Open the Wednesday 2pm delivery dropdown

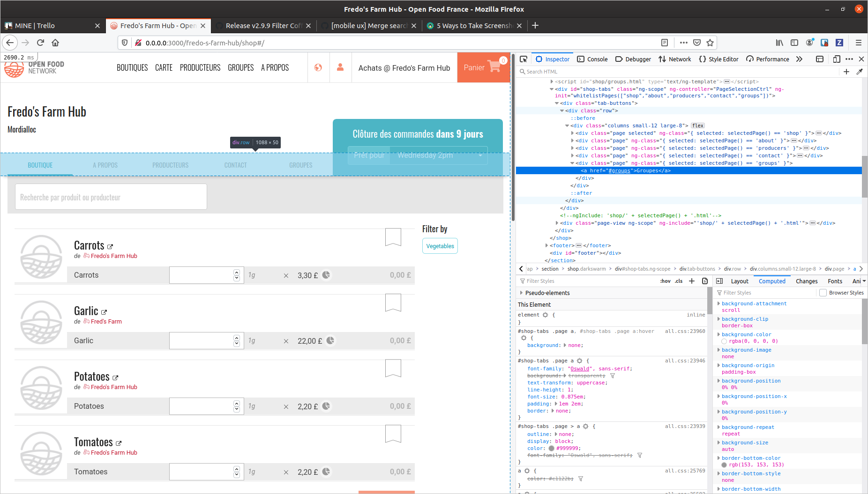(439, 155)
